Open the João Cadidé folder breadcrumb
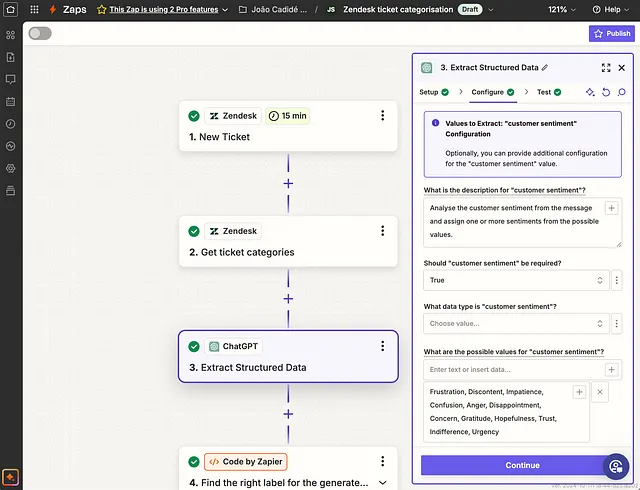 (x=273, y=9)
